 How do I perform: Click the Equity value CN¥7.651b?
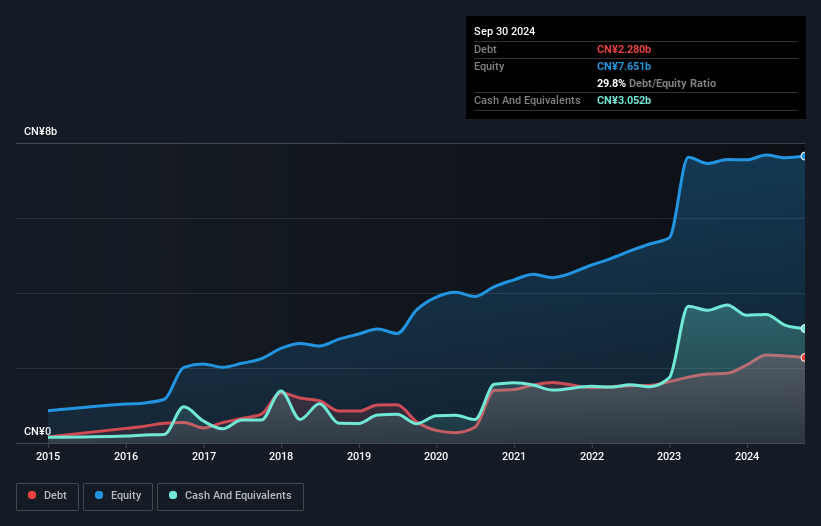coord(624,66)
